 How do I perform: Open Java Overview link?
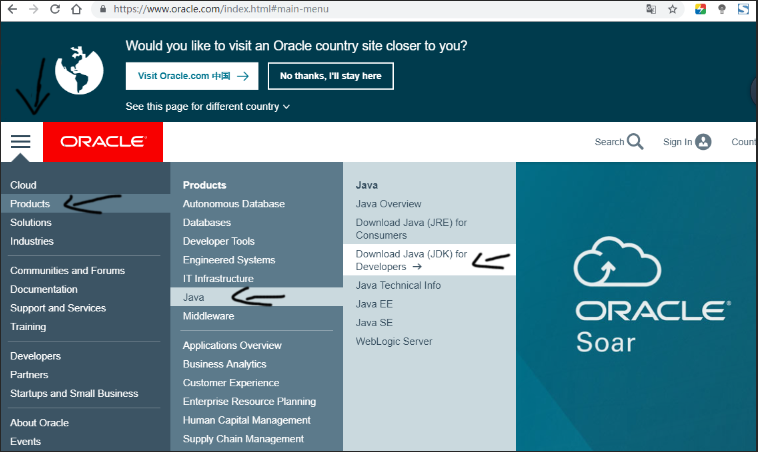coord(389,204)
